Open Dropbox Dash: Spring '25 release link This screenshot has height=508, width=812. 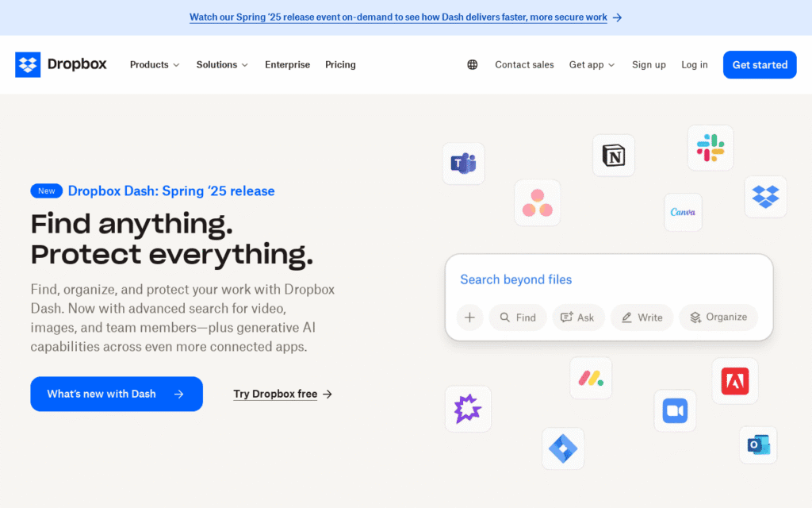pyautogui.click(x=171, y=190)
